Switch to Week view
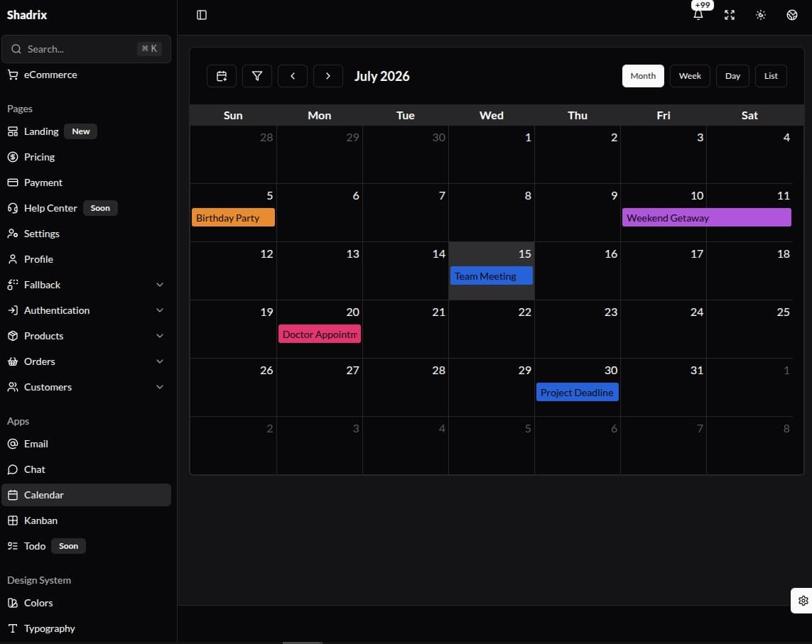Image resolution: width=812 pixels, height=644 pixels. coord(690,76)
